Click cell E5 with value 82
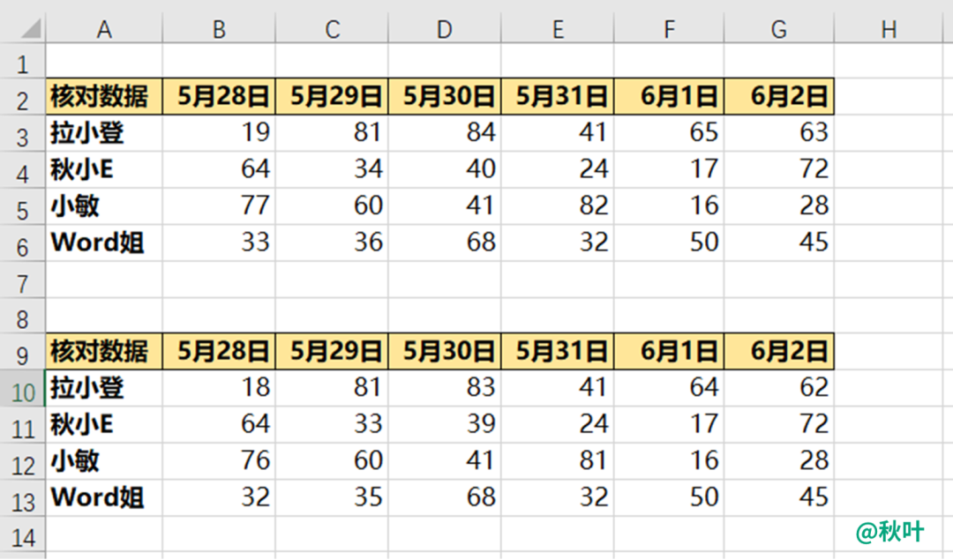The height and width of the screenshot is (560, 953). point(558,205)
